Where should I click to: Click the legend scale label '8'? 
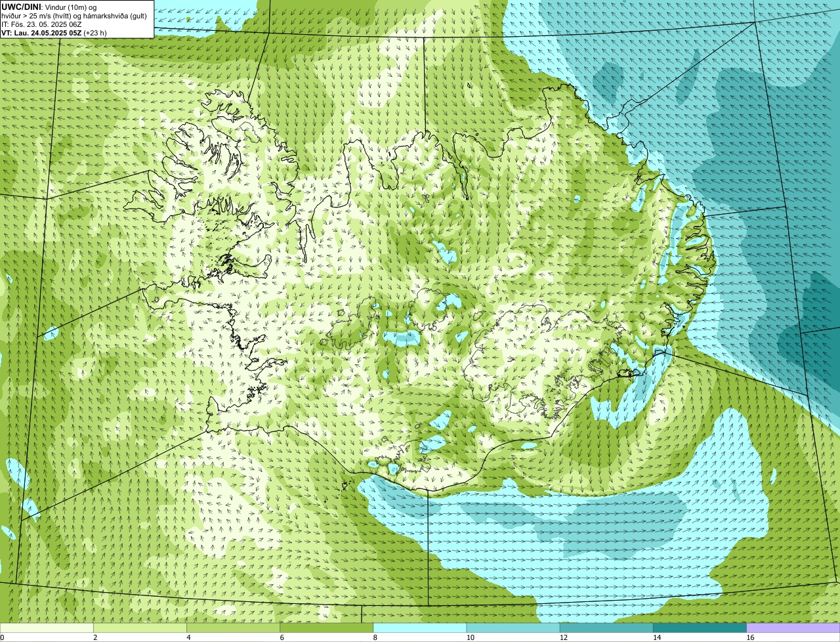[x=375, y=637]
